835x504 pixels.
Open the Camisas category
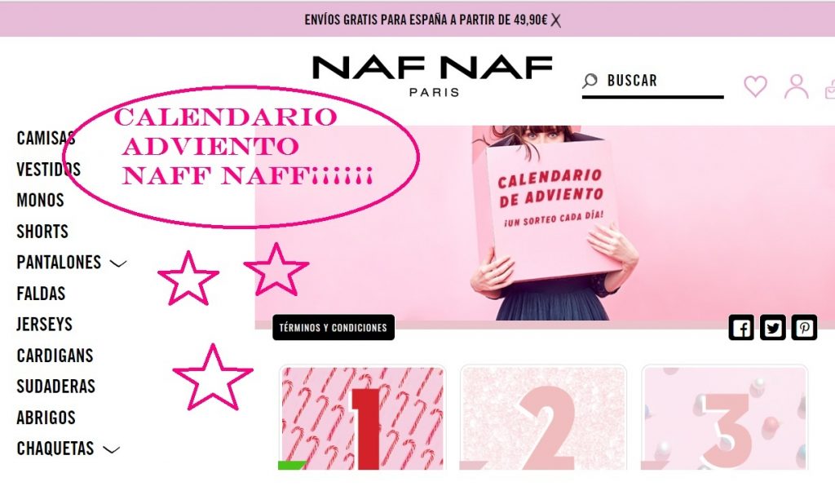click(46, 138)
